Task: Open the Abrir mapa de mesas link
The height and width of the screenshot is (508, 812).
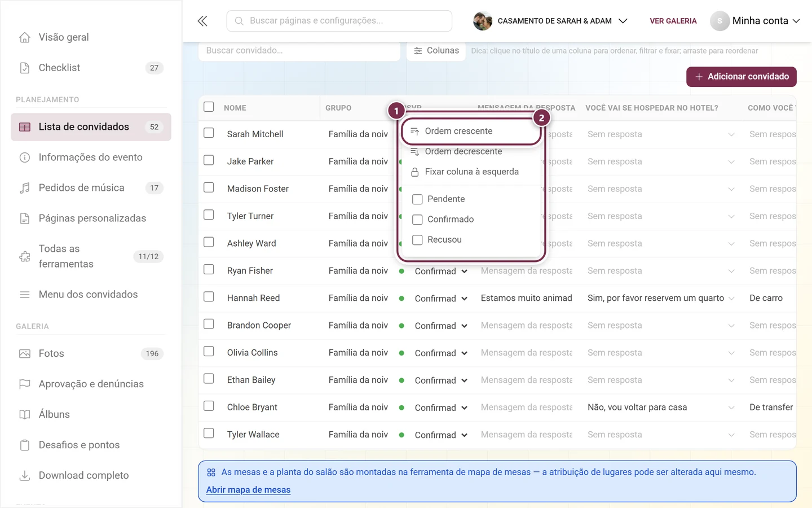Action: 248,490
